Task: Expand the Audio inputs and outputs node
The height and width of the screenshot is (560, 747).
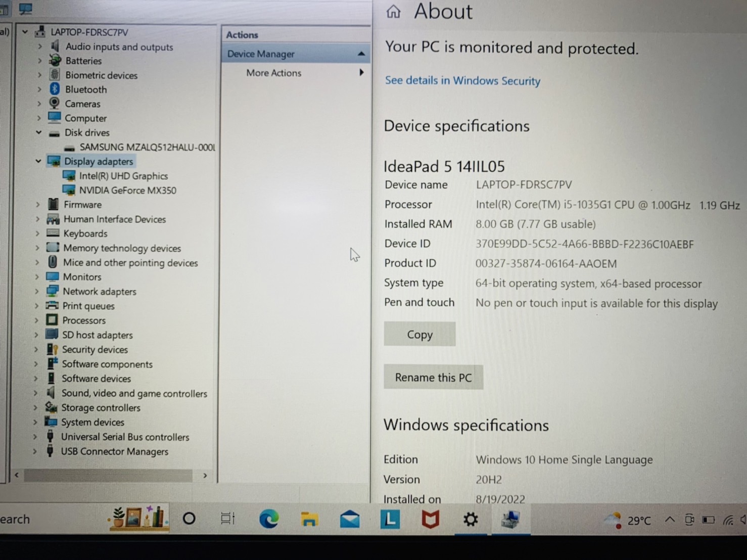Action: pos(40,46)
